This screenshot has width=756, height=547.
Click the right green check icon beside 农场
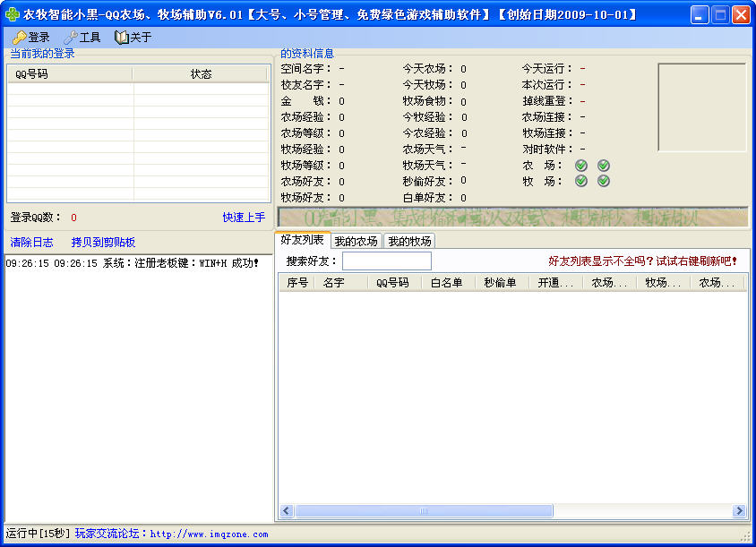604,166
